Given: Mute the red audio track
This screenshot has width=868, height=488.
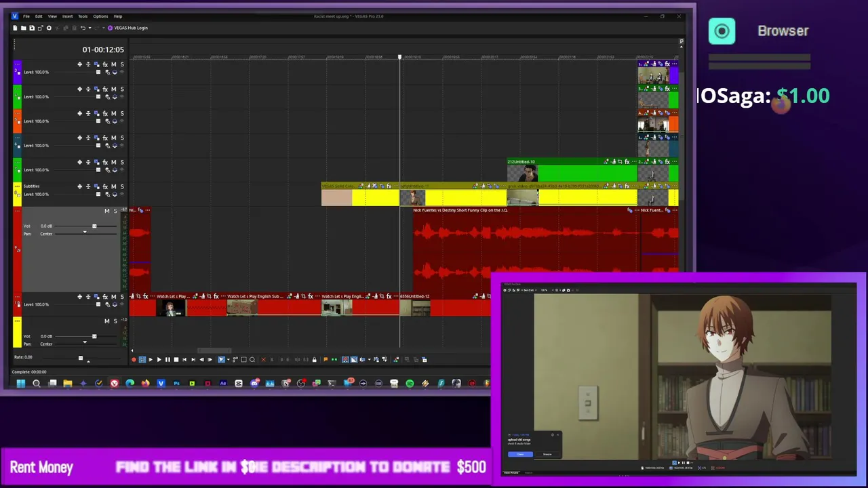Looking at the screenshot, I should (106, 211).
